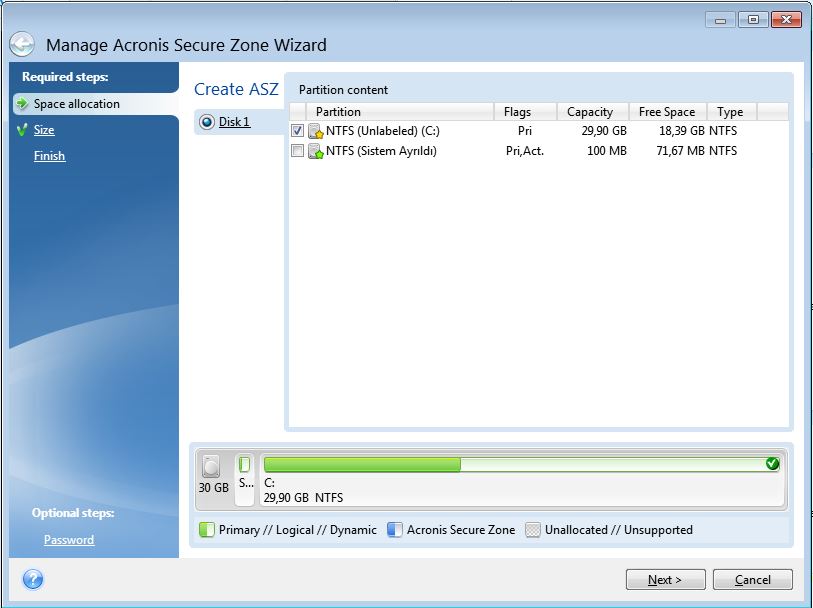Sort by the Flags column header
The height and width of the screenshot is (608, 813).
[x=525, y=111]
